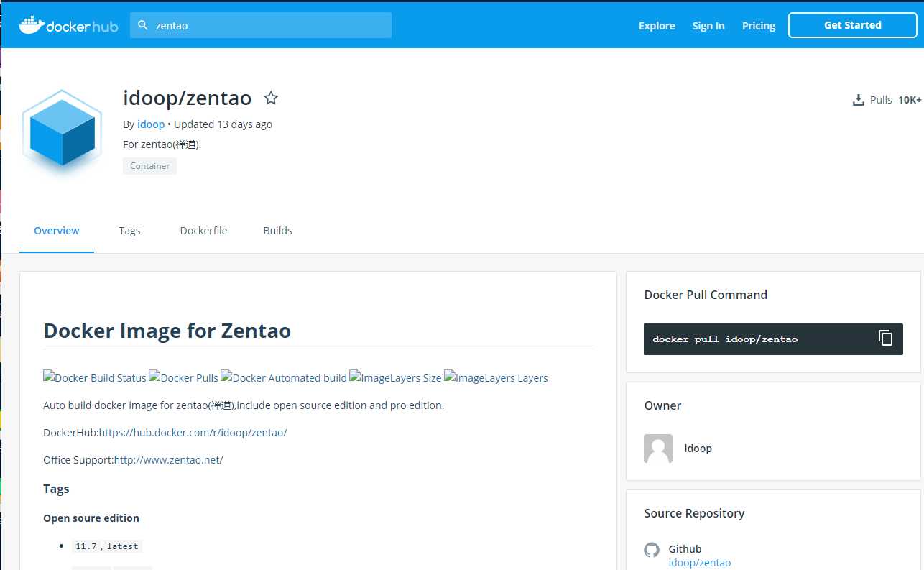Click the Open soure edition subheading

(91, 518)
